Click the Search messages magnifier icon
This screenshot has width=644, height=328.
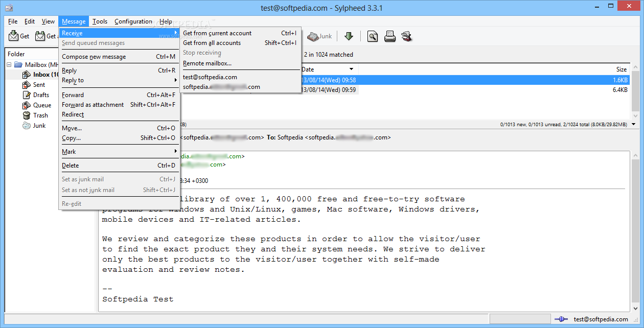[373, 36]
